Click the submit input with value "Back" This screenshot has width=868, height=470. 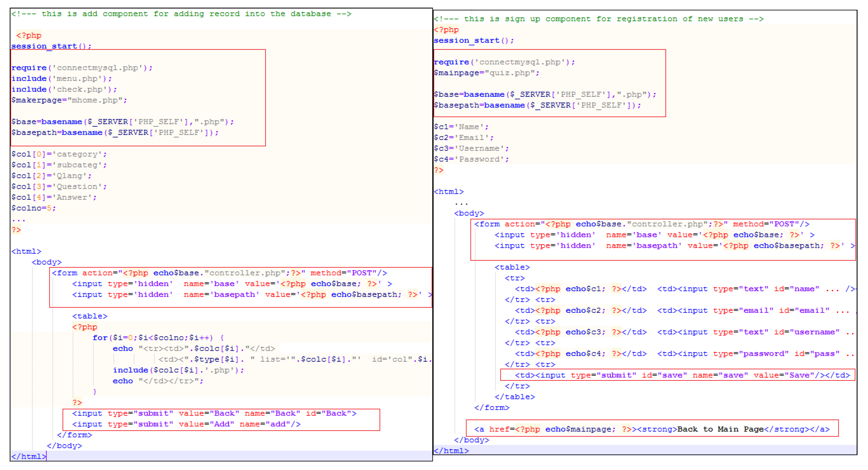click(x=214, y=413)
